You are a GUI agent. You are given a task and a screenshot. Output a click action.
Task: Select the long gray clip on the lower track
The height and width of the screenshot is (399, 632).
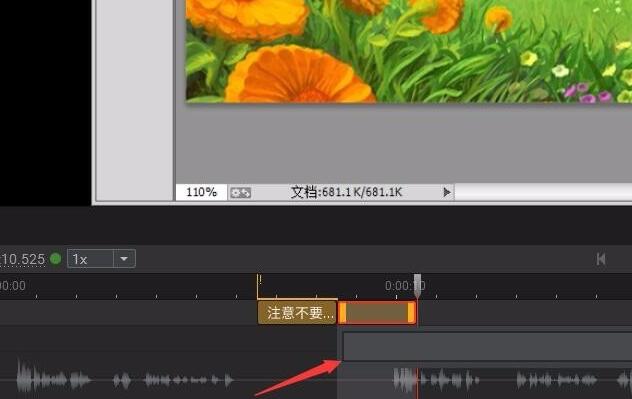487,346
